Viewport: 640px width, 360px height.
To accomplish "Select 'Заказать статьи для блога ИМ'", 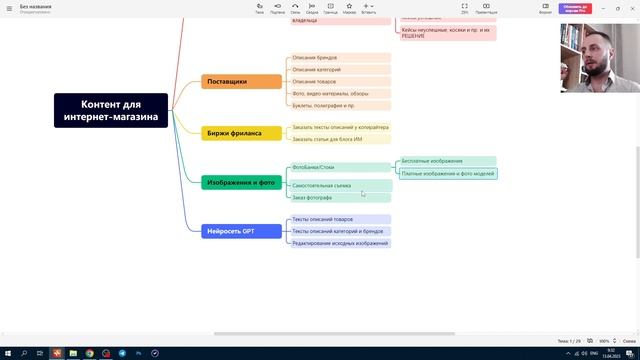I will (x=340, y=139).
